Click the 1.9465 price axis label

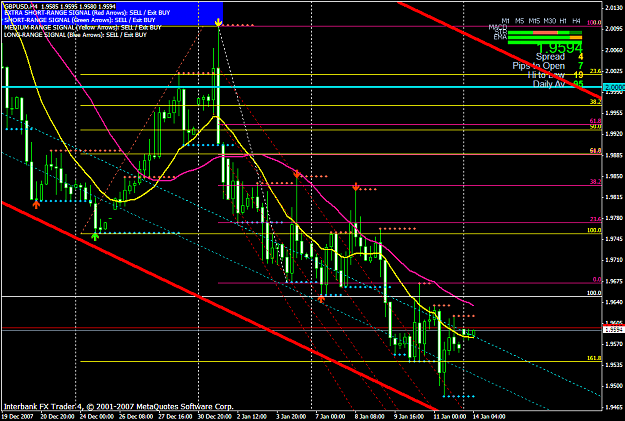click(614, 407)
